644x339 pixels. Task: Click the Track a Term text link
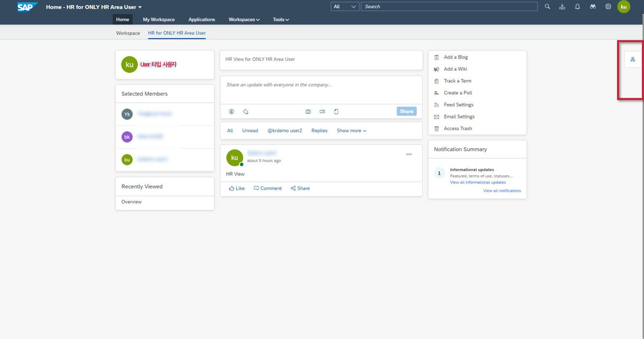tap(458, 81)
